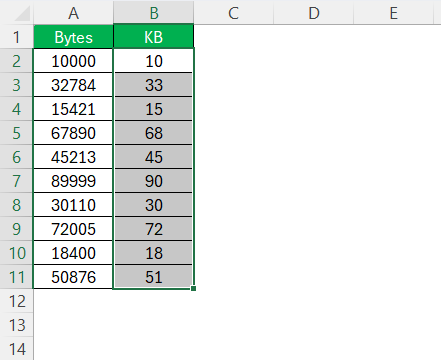Click KB cell with value 10

[154, 61]
